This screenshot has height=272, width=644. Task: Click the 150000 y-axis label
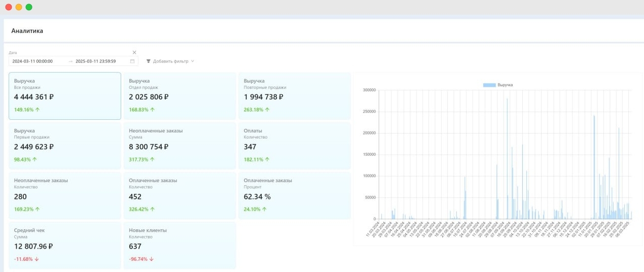369,155
